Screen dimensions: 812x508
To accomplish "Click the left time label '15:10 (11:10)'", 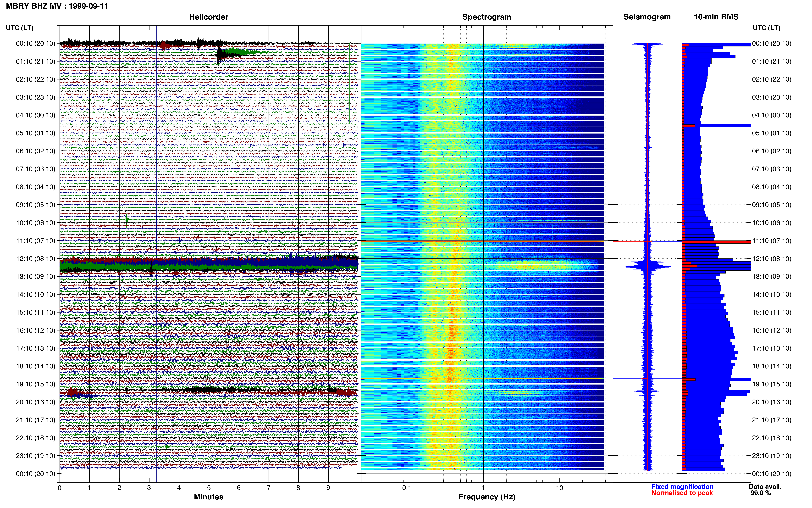I will [x=36, y=313].
